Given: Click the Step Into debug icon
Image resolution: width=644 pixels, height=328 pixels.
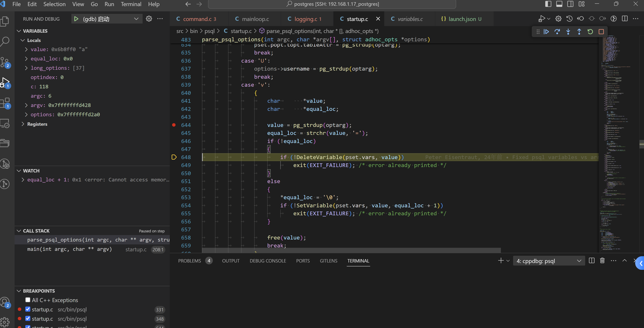Looking at the screenshot, I should point(568,32).
